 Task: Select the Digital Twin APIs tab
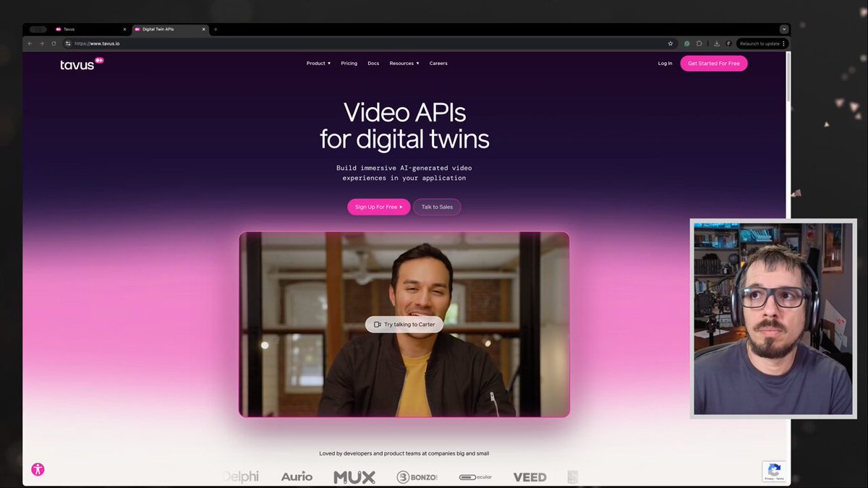(x=170, y=29)
